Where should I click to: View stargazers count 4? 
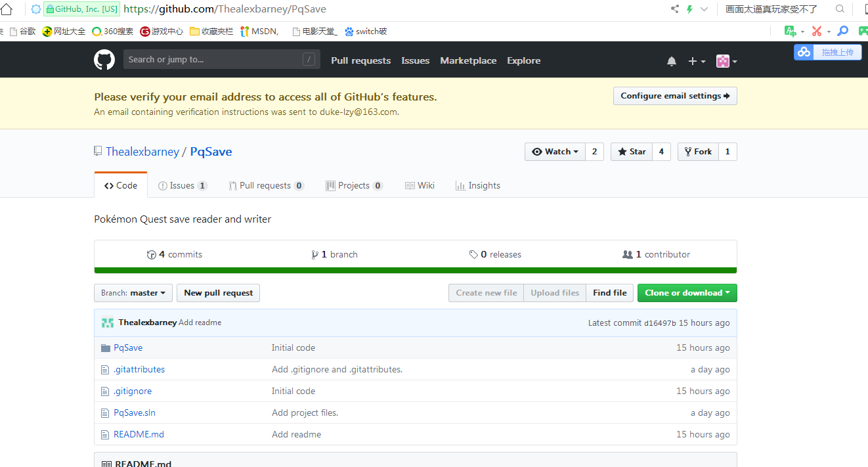[661, 152]
